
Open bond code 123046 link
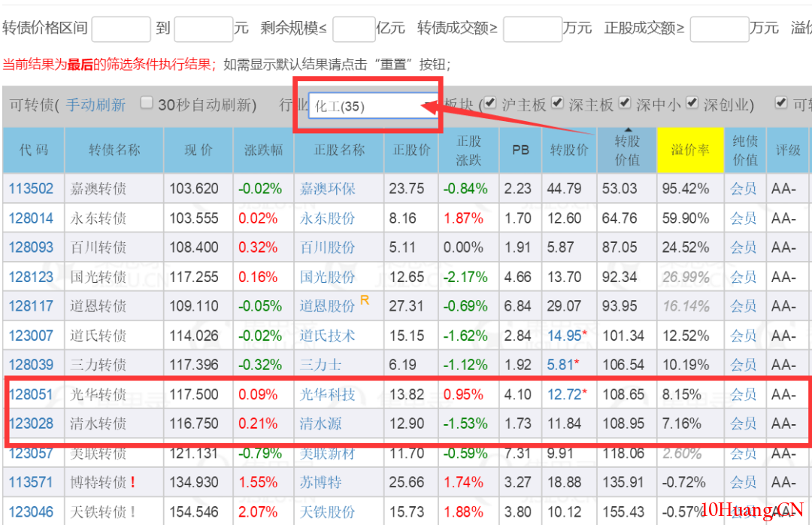click(x=31, y=512)
